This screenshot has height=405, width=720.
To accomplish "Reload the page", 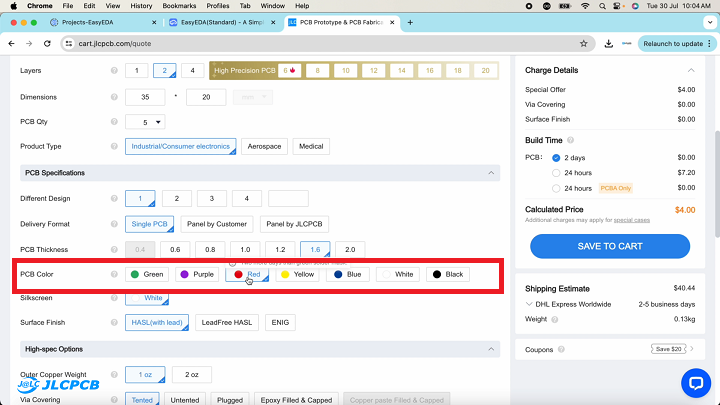I will tap(47, 44).
